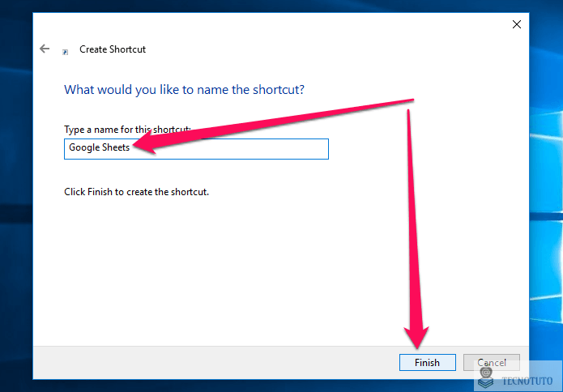Close the Create Shortcut dialog

pyautogui.click(x=517, y=24)
